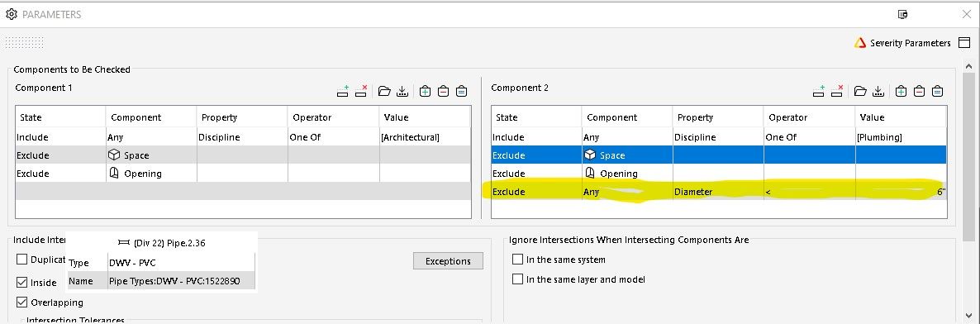This screenshot has width=980, height=324.
Task: Click 'Any' component in Diameter row
Action: (627, 192)
